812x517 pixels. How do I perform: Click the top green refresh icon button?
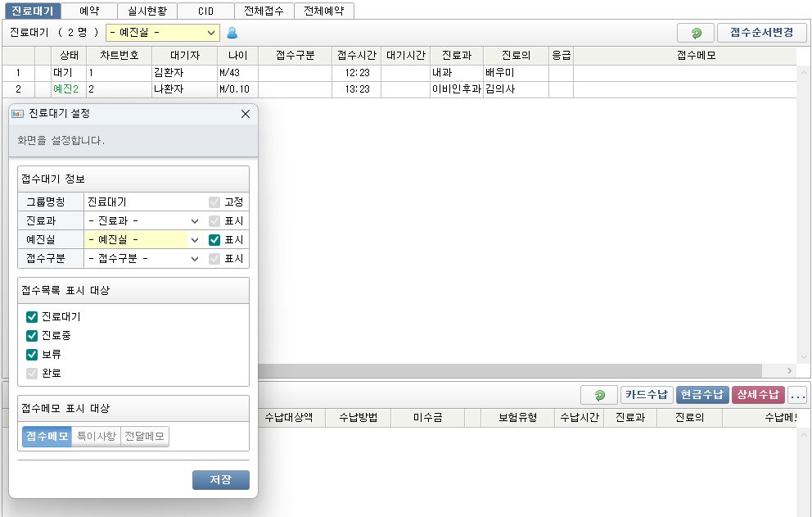click(695, 34)
